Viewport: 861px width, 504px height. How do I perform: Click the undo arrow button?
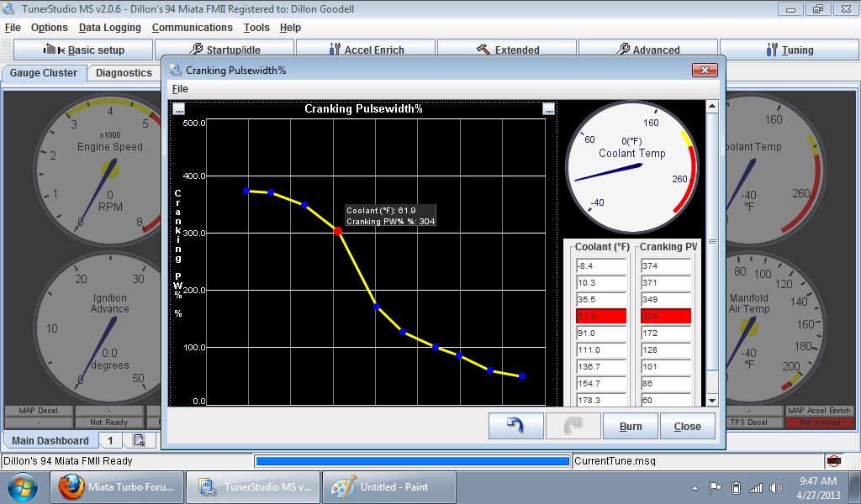515,426
